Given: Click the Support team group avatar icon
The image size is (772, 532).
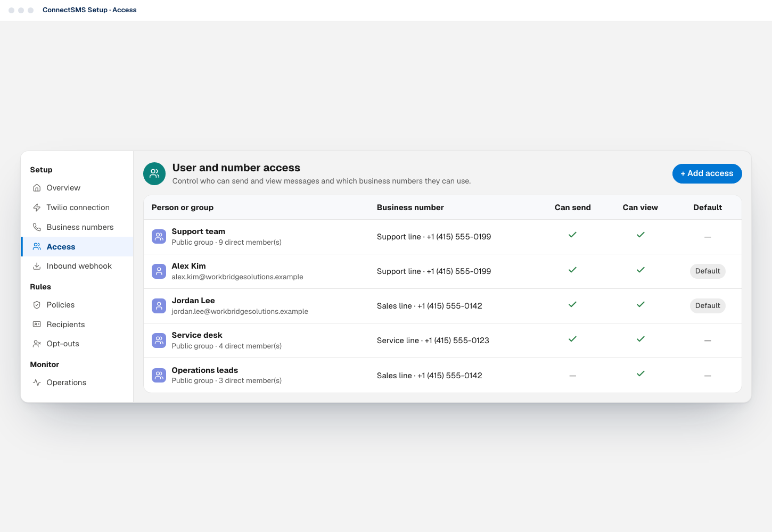Looking at the screenshot, I should click(159, 237).
